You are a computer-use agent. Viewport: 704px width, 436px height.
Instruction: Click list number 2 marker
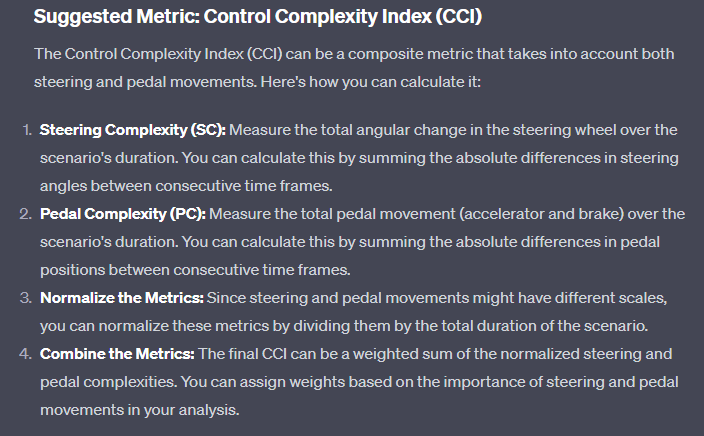tap(26, 214)
